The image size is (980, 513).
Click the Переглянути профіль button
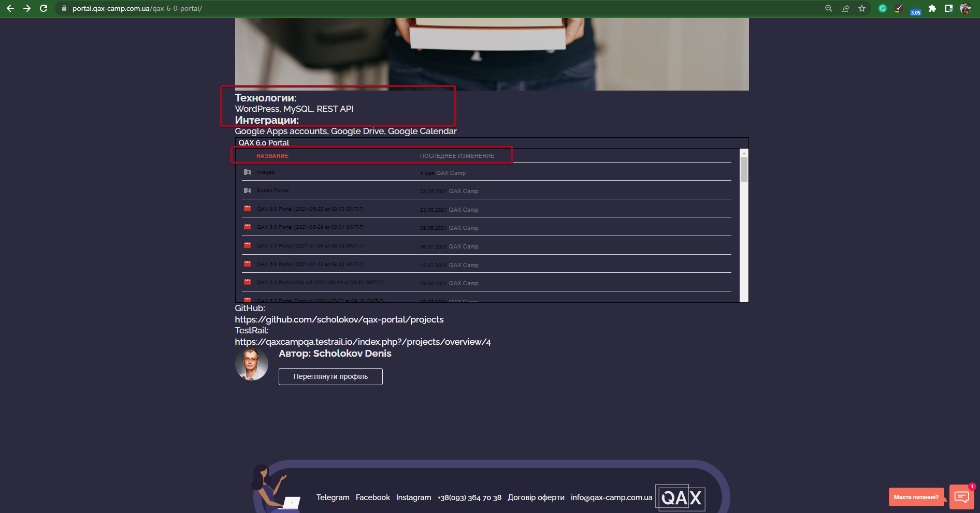pyautogui.click(x=330, y=376)
